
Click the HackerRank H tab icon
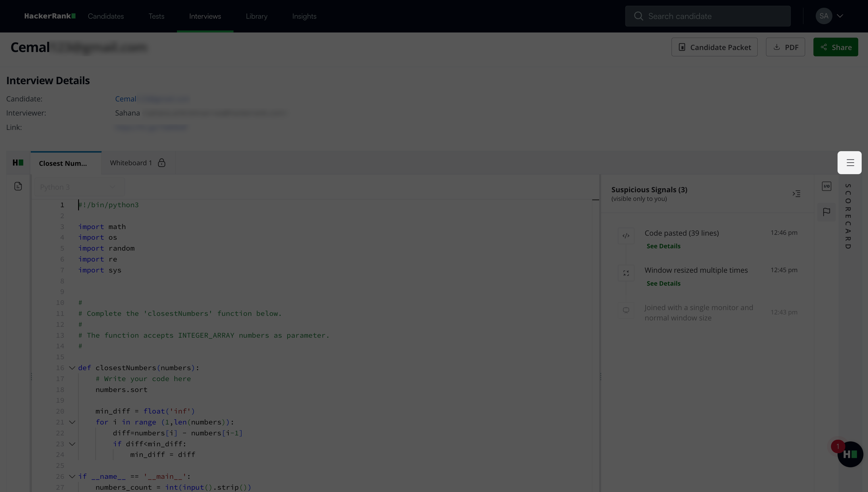point(18,163)
